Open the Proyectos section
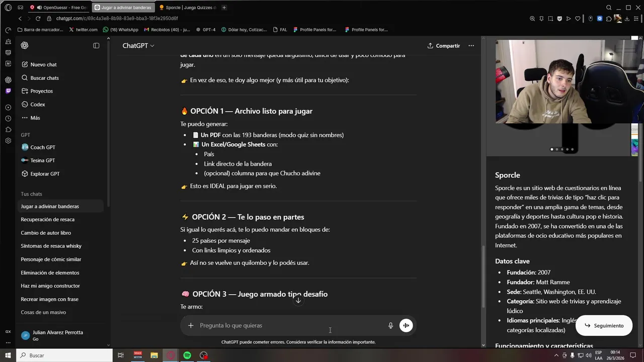This screenshot has height=362, width=644. click(x=59, y=91)
